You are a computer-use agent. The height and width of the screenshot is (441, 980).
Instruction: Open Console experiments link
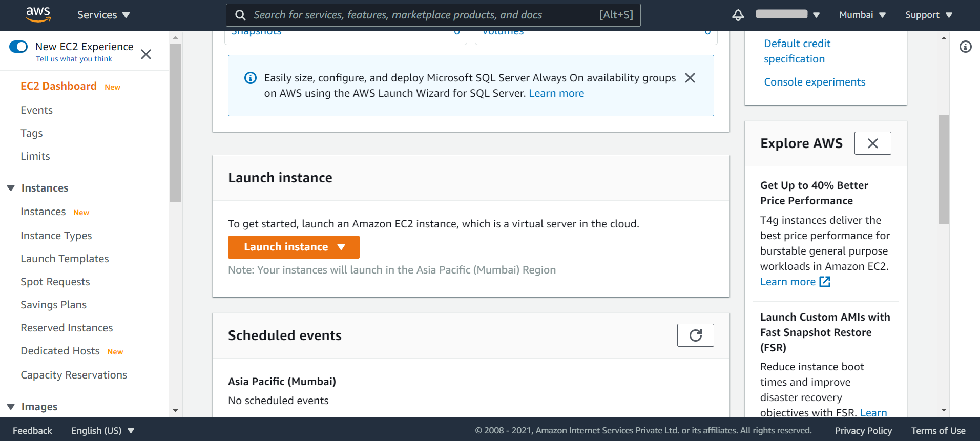[815, 82]
